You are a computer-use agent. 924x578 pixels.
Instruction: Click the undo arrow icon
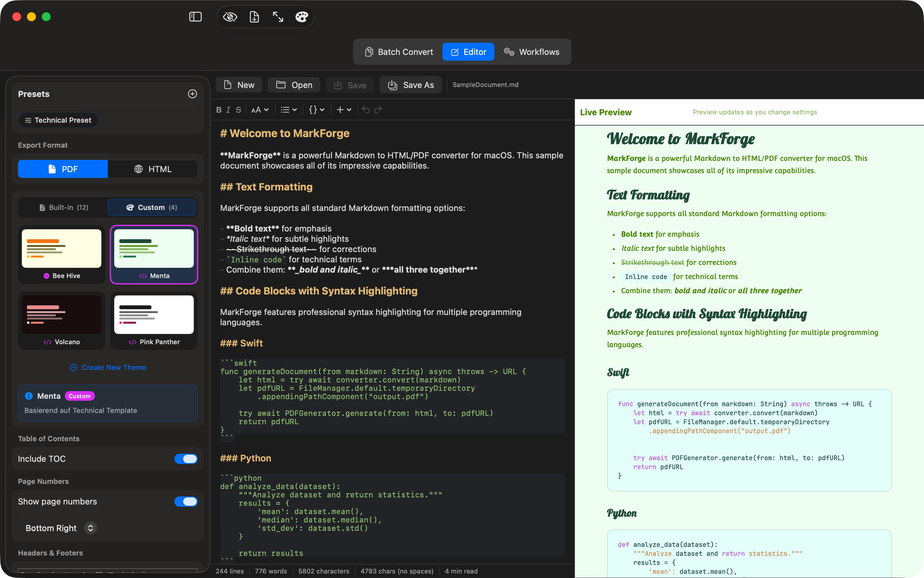click(366, 110)
